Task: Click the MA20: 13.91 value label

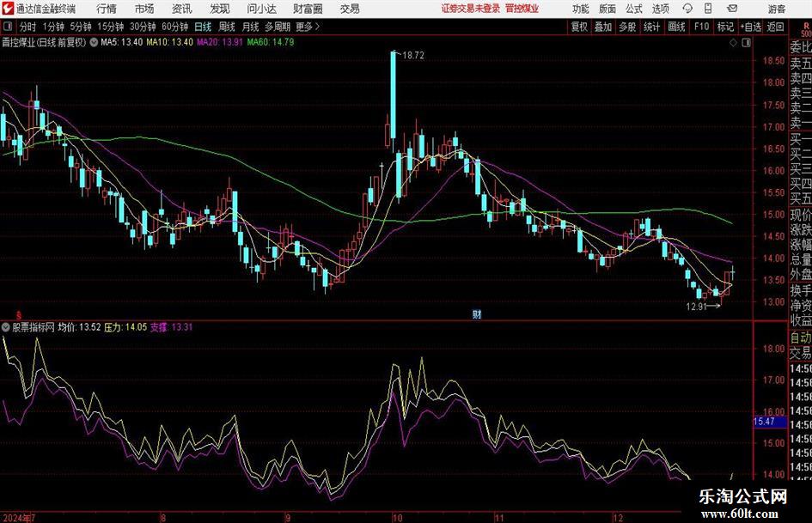Action: (x=220, y=42)
